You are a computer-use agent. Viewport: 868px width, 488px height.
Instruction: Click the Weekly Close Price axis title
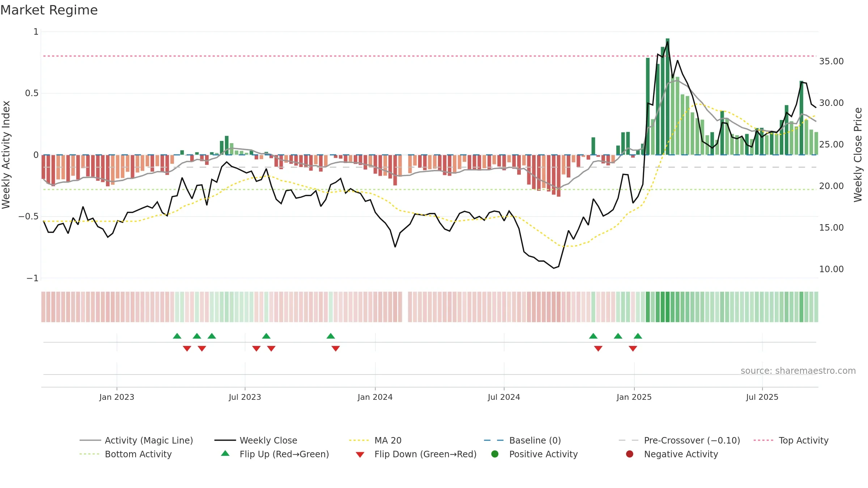858,155
